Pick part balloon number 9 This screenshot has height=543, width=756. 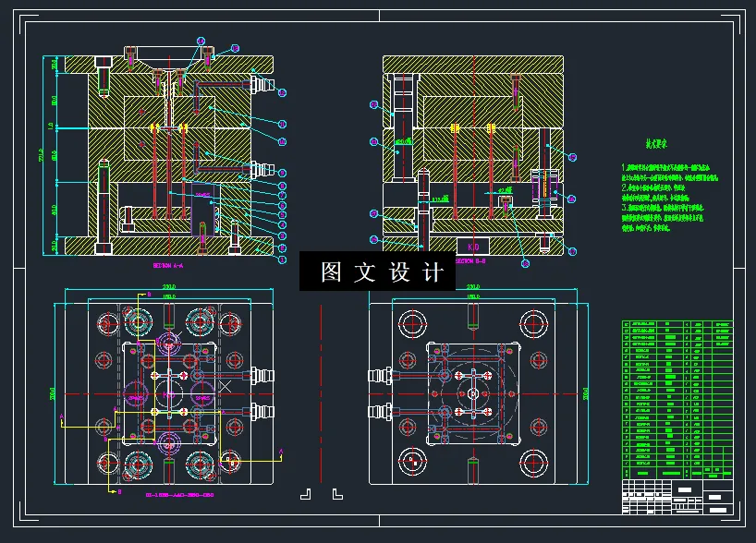283,173
